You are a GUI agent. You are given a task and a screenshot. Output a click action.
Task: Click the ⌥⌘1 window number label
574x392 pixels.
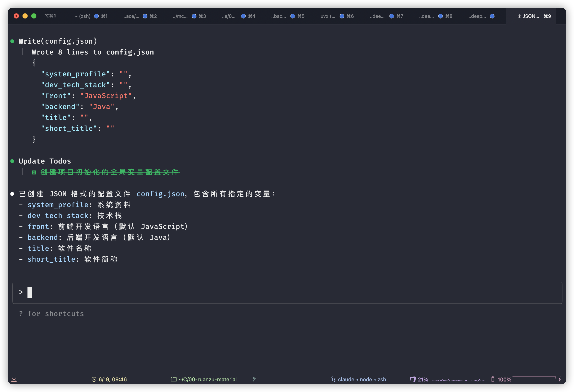coord(50,16)
